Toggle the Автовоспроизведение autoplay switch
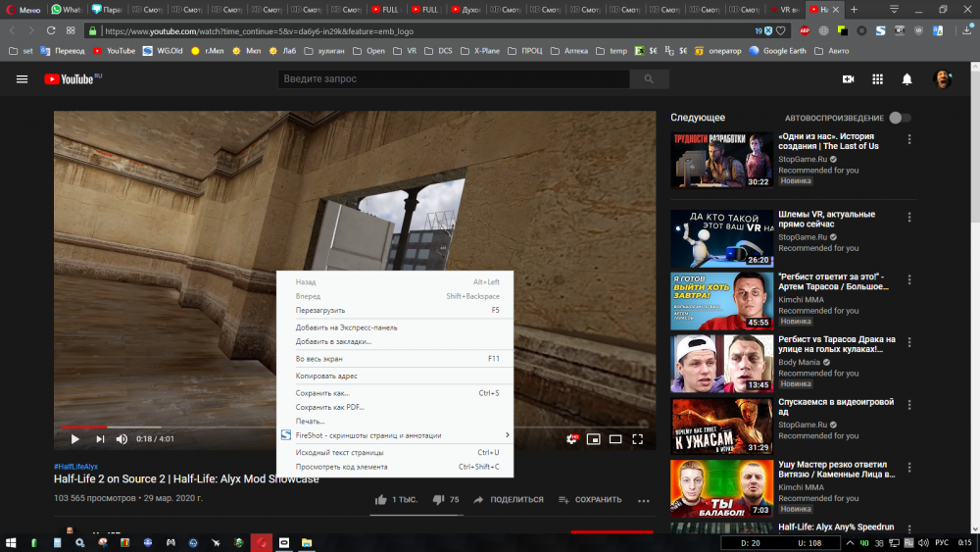980x552 pixels. coord(899,118)
